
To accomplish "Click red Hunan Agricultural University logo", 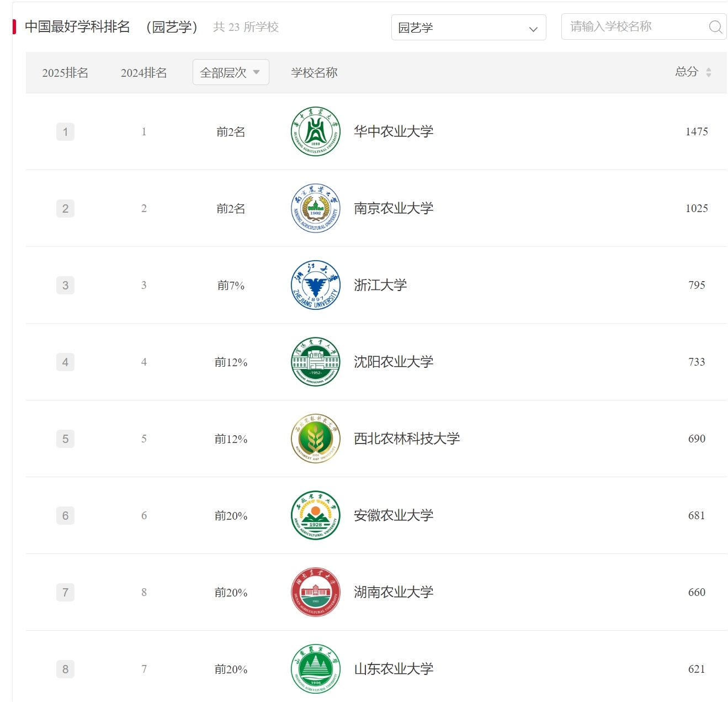I will coord(315,592).
